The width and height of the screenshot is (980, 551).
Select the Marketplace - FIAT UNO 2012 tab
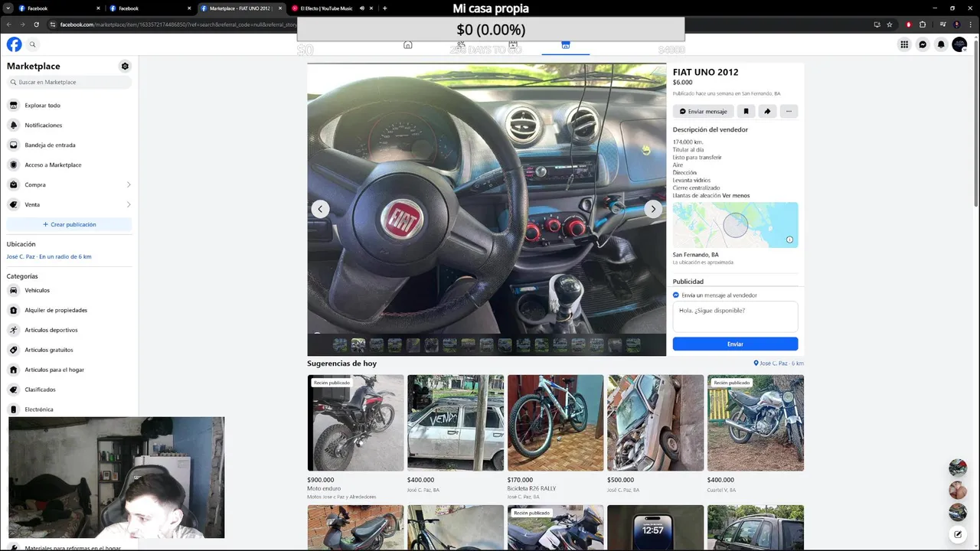(242, 8)
